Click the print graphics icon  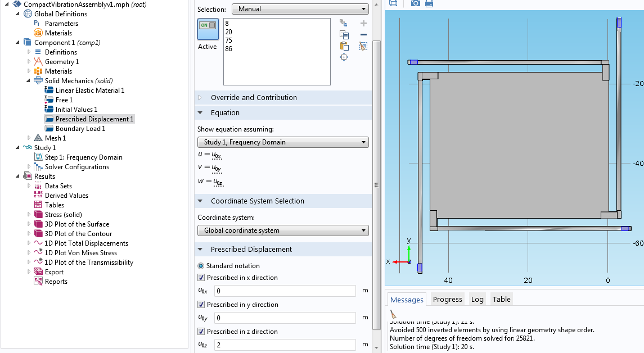[x=429, y=3]
